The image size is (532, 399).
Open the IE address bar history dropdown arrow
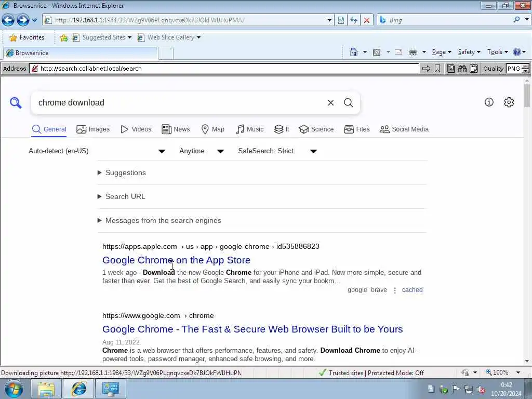click(329, 20)
